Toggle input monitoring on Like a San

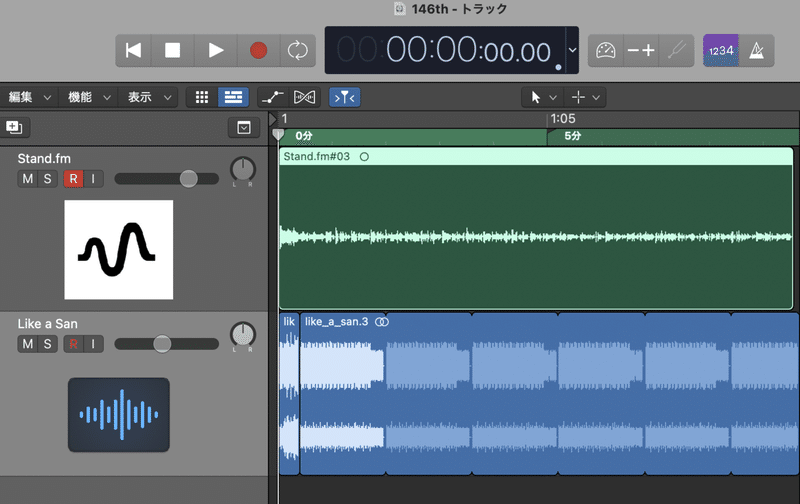tap(93, 344)
